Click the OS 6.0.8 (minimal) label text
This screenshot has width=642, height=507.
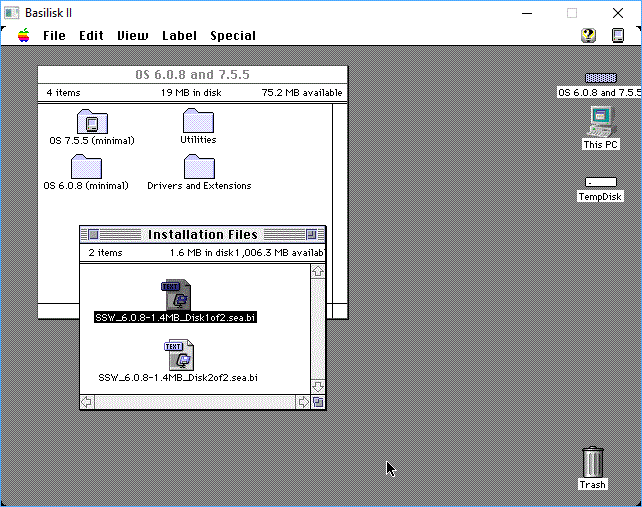(86, 186)
